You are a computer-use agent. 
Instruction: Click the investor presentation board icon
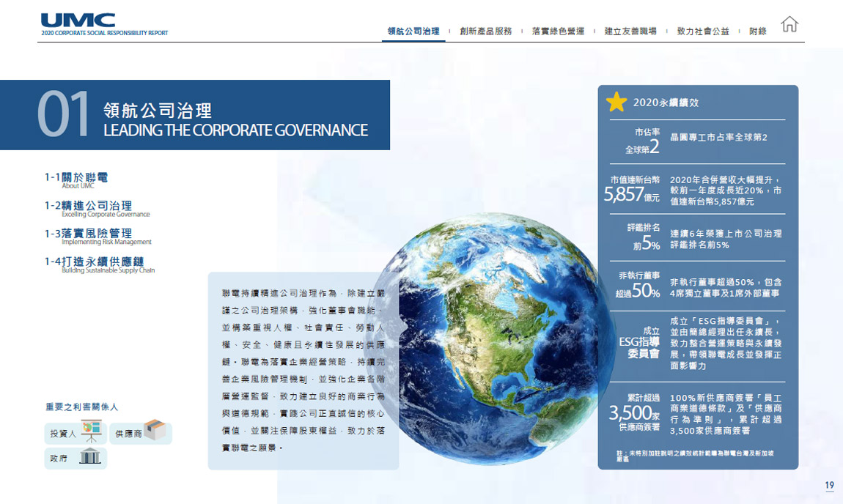click(92, 431)
